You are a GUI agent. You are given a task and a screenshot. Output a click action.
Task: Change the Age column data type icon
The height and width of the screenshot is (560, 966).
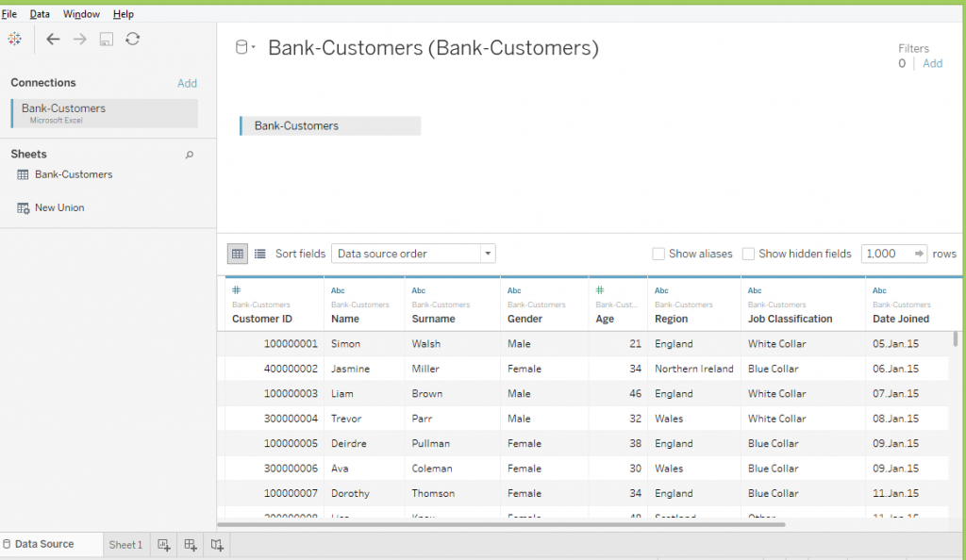pos(600,290)
